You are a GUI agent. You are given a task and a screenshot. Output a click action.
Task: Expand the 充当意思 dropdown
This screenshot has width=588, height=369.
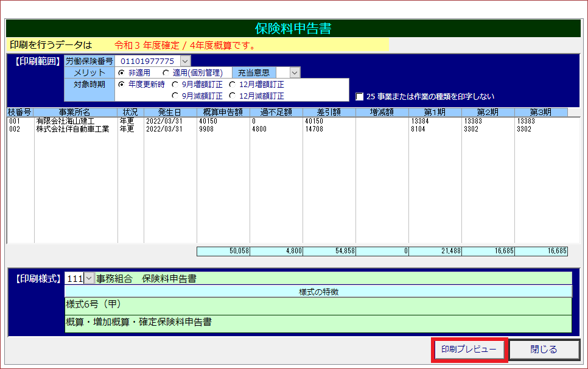point(295,72)
